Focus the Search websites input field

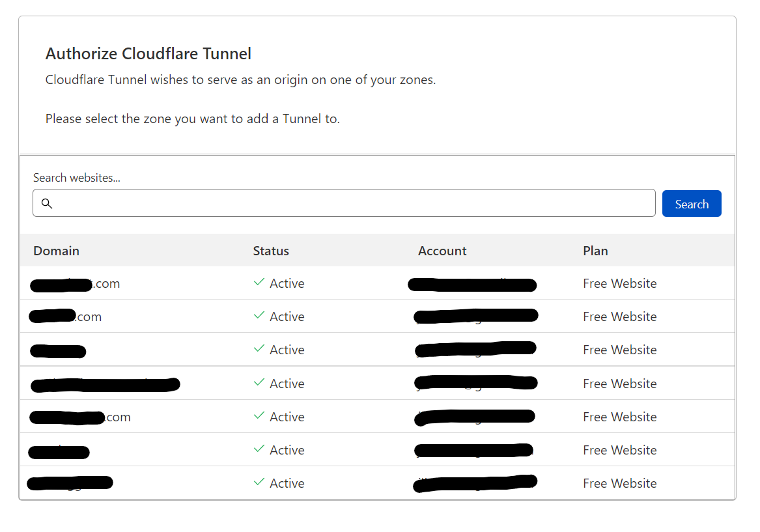coord(344,203)
